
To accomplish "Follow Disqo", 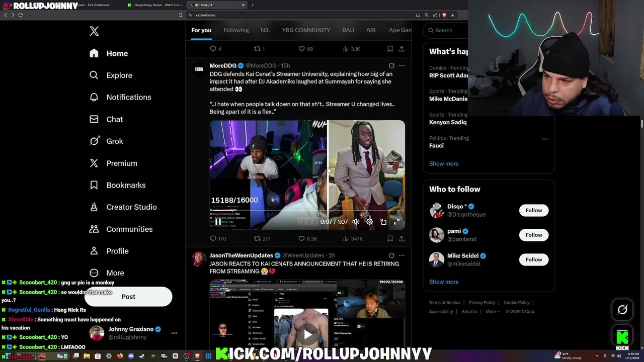I will pyautogui.click(x=534, y=210).
